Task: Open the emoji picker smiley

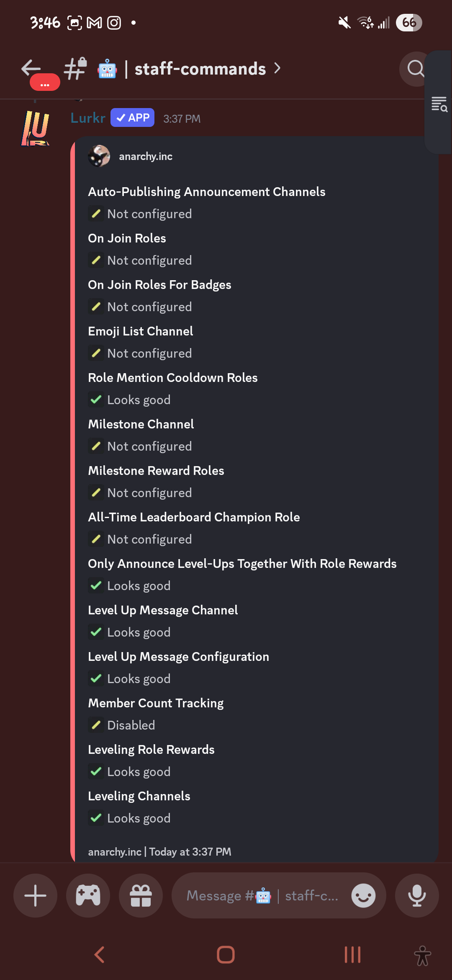Action: (x=363, y=895)
